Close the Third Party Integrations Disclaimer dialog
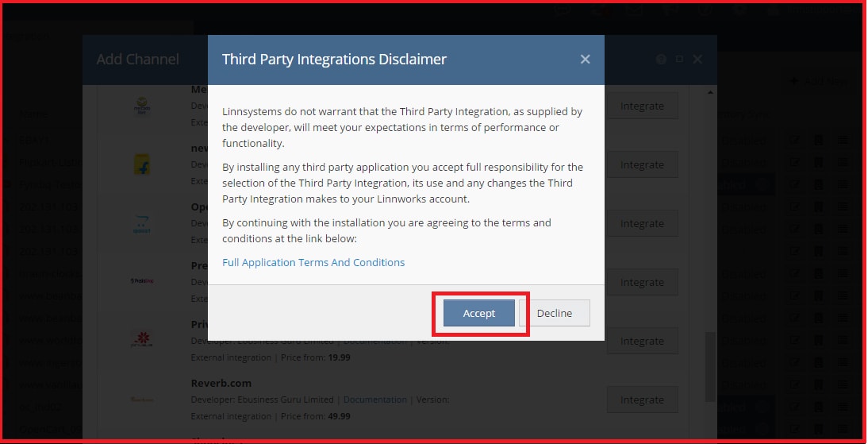Viewport: 868px width, 444px height. point(585,60)
